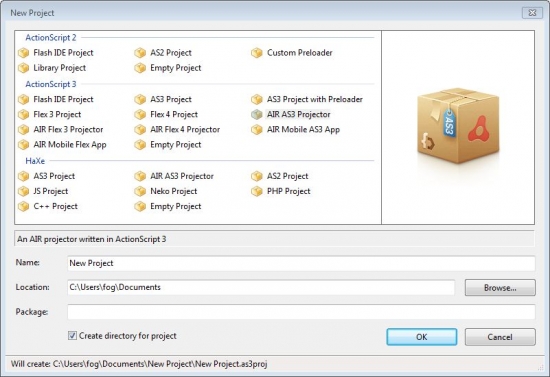Viewport: 550px width, 377px height.
Task: Pick the Custom Preloader template icon
Action: [x=257, y=53]
